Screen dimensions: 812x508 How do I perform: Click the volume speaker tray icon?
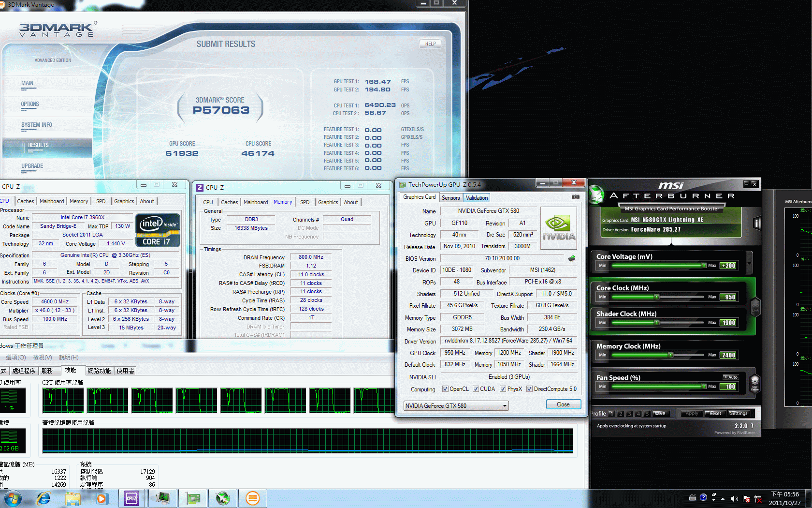pos(734,499)
